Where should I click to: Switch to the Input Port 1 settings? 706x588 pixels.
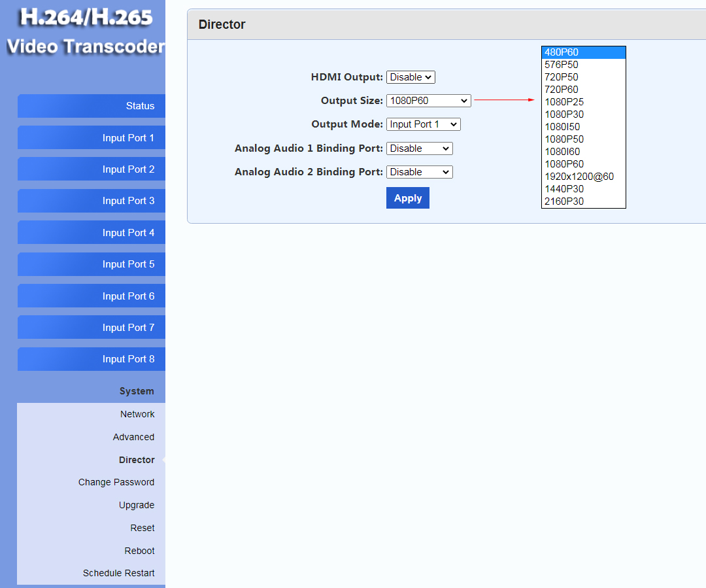pyautogui.click(x=91, y=137)
